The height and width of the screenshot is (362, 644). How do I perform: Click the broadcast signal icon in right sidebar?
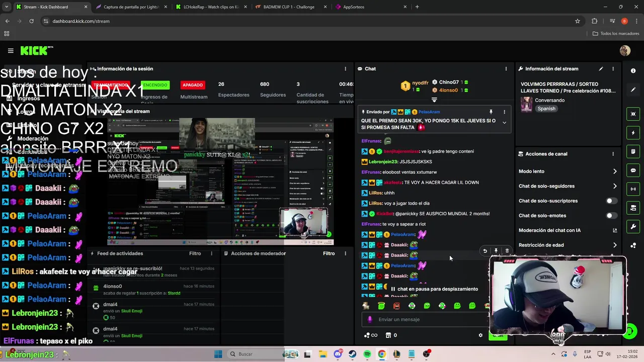click(633, 189)
